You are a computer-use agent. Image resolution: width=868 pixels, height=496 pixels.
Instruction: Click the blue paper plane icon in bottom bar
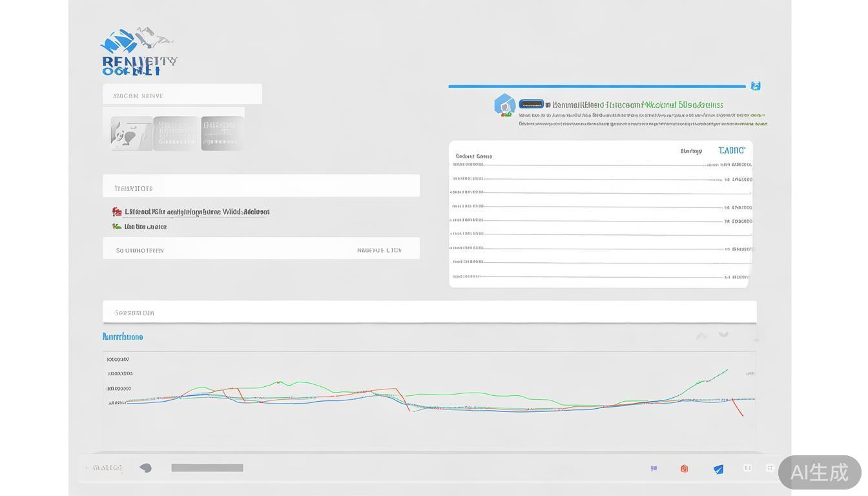718,469
